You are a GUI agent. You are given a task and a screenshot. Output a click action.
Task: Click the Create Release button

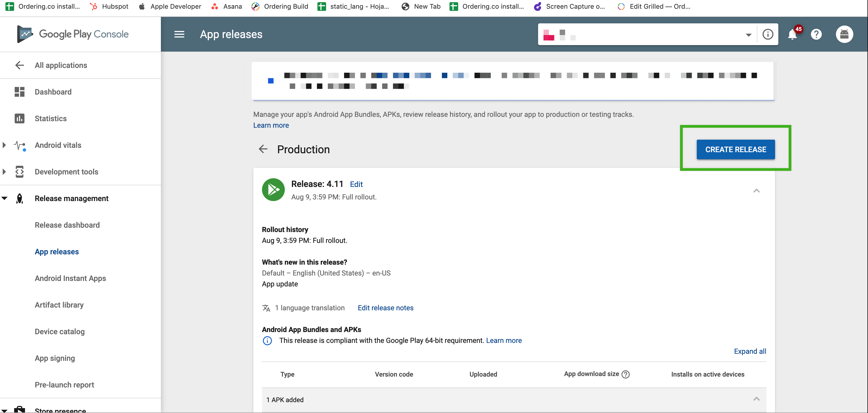tap(735, 149)
